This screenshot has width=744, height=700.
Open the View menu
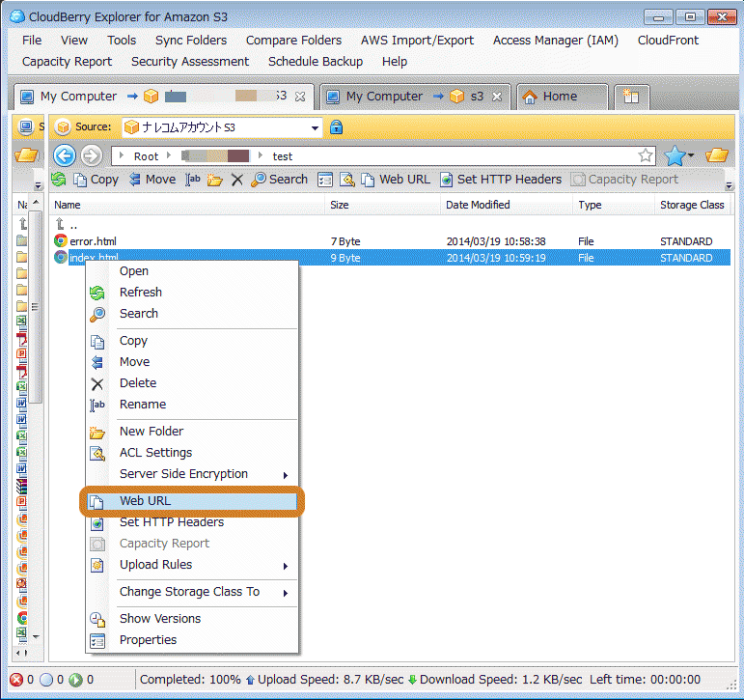[x=74, y=41]
